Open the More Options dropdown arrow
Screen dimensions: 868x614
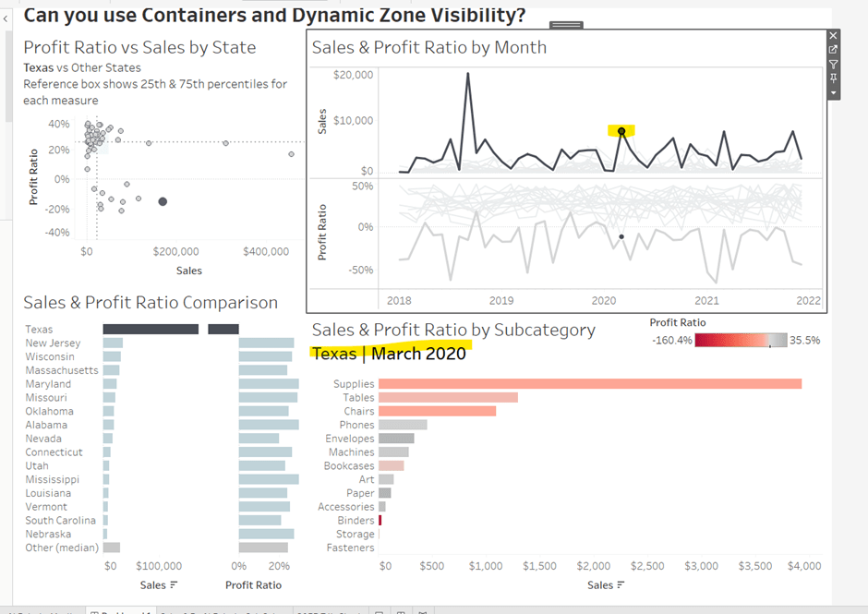(x=834, y=93)
